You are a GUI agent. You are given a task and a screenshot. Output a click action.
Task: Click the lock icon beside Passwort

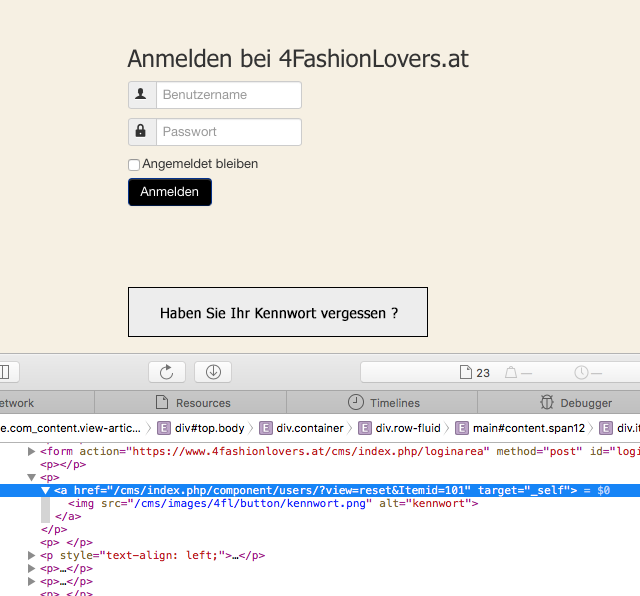140,131
